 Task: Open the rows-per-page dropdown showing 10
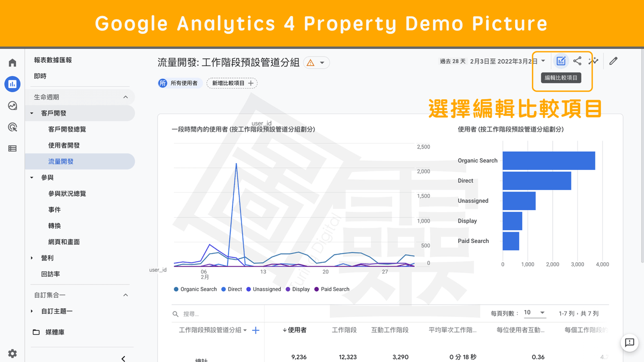535,313
